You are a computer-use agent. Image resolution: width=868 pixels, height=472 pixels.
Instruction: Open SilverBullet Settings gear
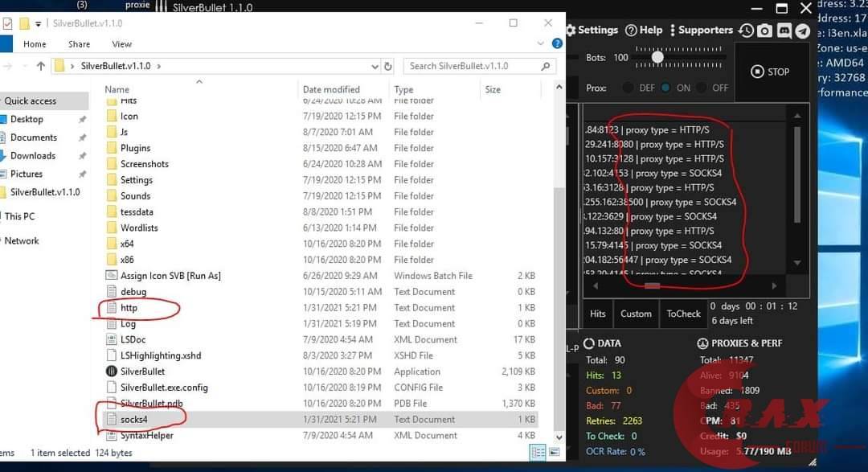point(571,30)
